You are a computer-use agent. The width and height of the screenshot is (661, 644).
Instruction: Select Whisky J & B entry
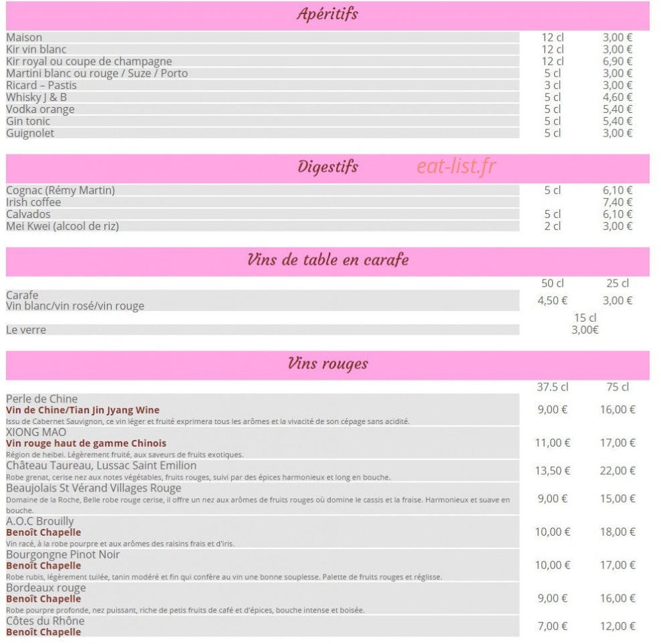point(36,98)
